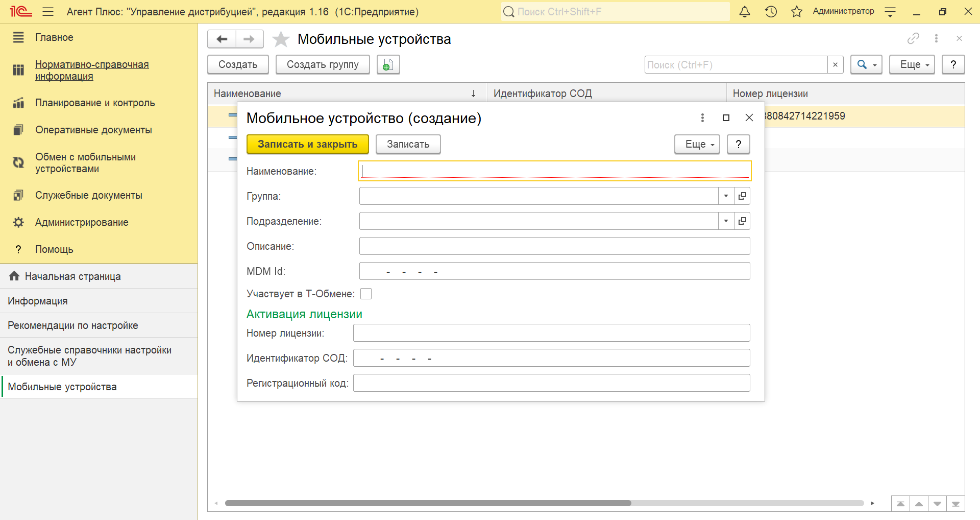Screen dimensions: 980x520
Task: Open the 1C main menu logo
Action: point(21,11)
